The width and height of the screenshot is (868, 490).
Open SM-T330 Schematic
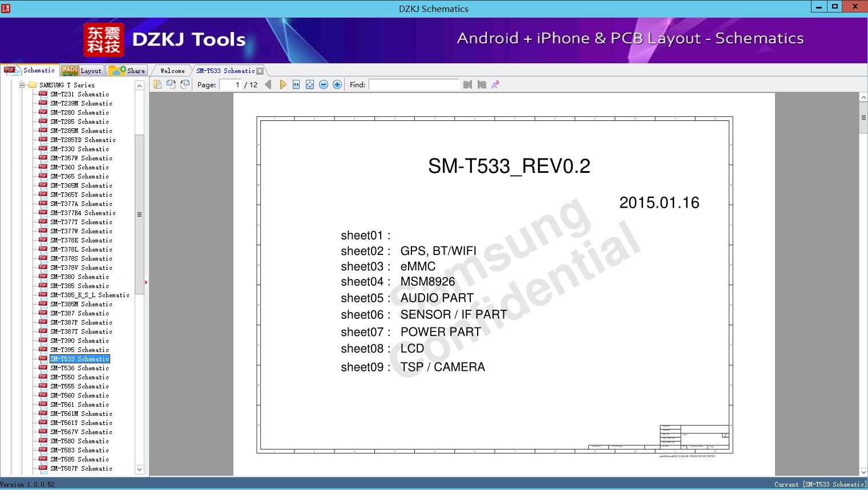[79, 149]
